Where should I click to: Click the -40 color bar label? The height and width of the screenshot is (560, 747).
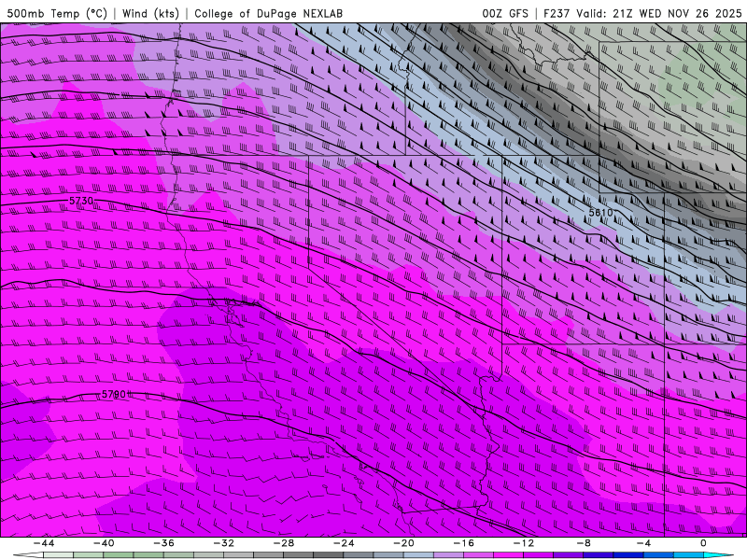[x=104, y=543]
